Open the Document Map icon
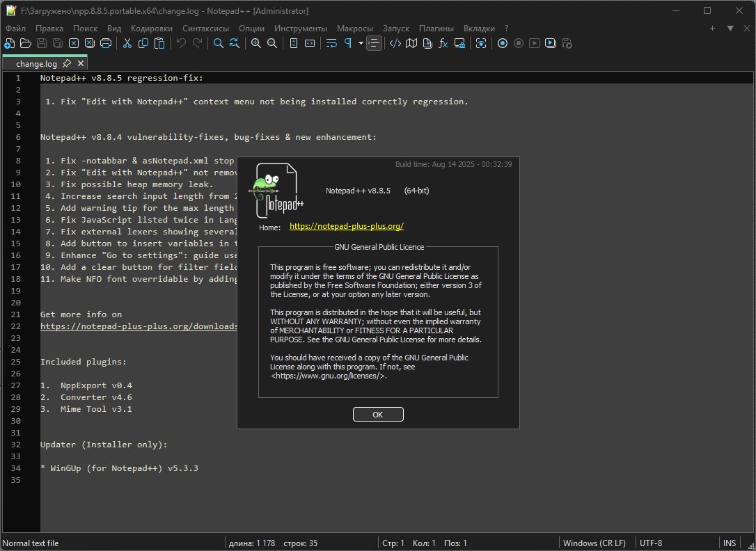The height and width of the screenshot is (551, 756). click(x=411, y=43)
